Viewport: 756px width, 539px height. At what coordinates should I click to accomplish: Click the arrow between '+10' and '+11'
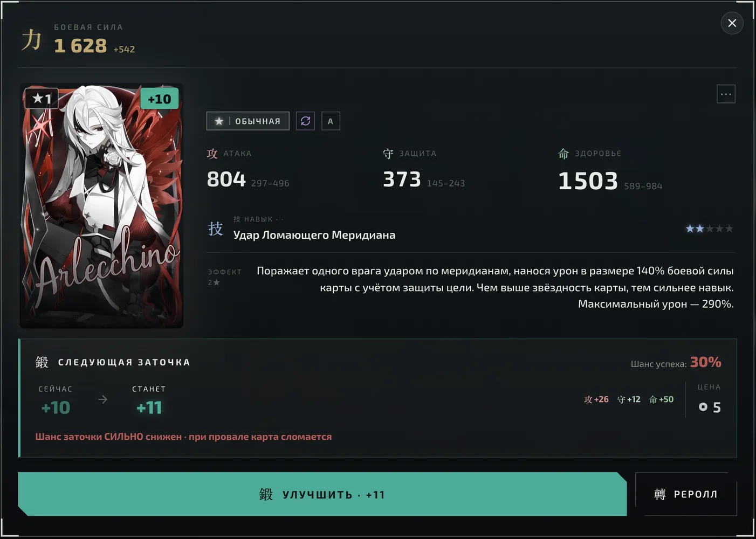pos(102,399)
